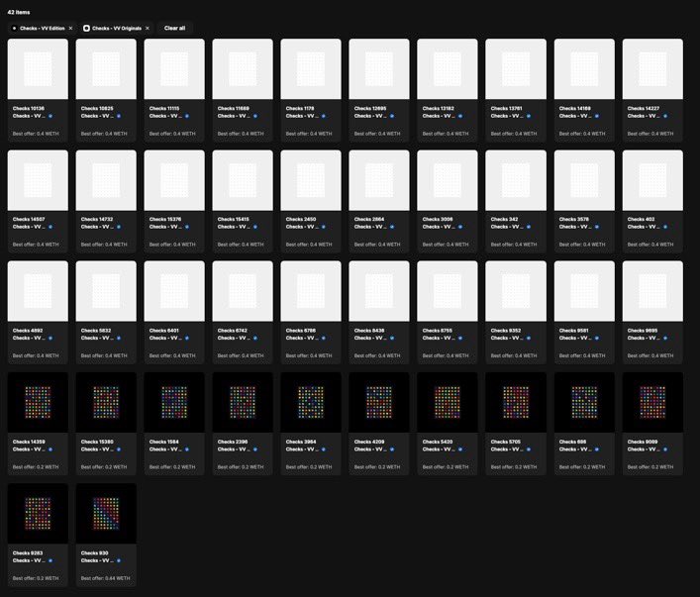Image resolution: width=700 pixels, height=597 pixels.
Task: Click the verified badge on Checks 4892
Action: pyautogui.click(x=50, y=338)
